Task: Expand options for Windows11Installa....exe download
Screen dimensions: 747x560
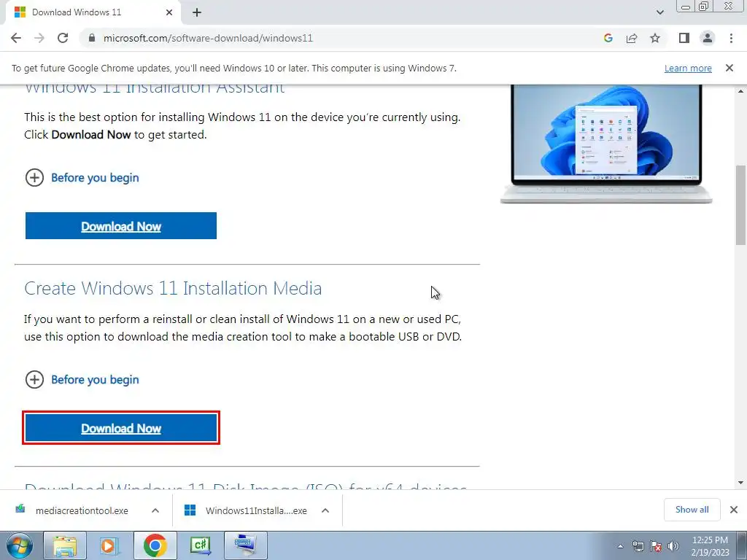Action: point(325,510)
